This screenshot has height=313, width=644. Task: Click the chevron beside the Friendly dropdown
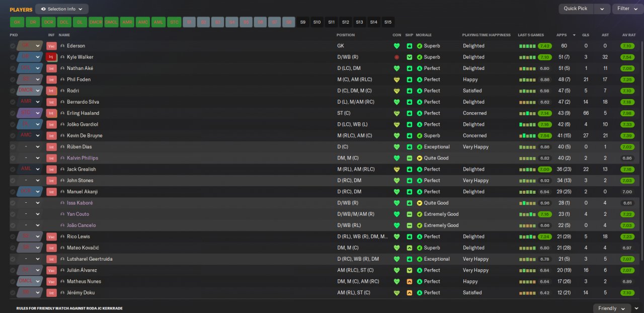(x=636, y=308)
